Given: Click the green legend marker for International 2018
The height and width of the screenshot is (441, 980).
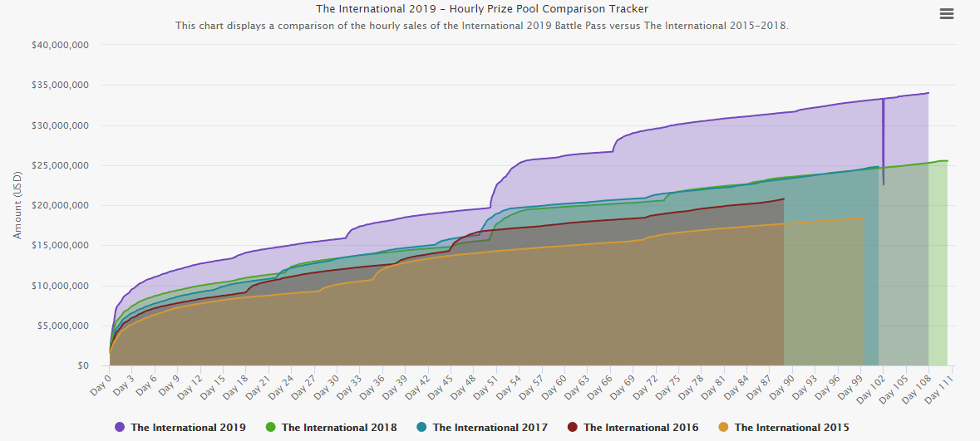Looking at the screenshot, I should point(270,428).
